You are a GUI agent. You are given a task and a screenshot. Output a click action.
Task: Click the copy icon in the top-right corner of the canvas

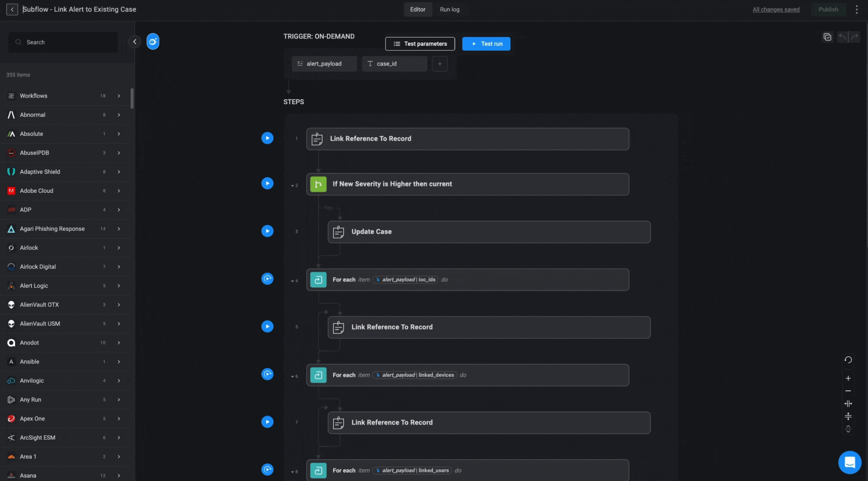click(x=827, y=37)
